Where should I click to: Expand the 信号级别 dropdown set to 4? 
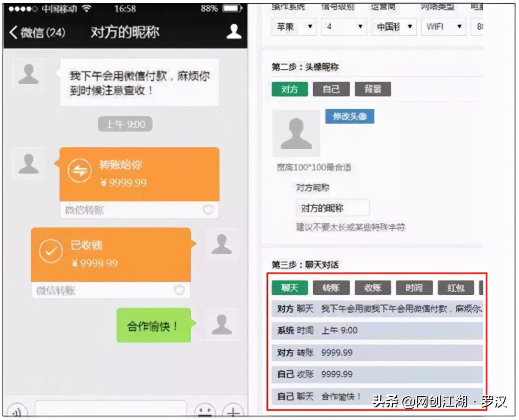[x=344, y=27]
